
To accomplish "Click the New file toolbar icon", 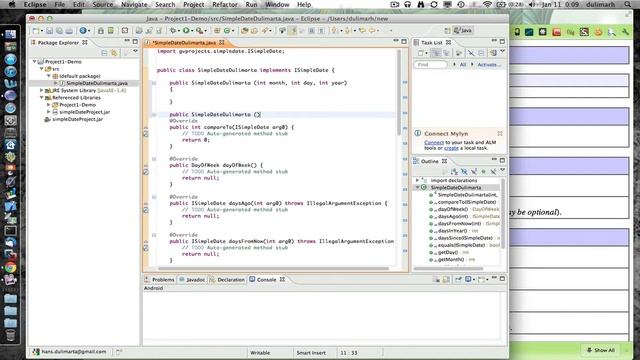I will click(x=36, y=31).
